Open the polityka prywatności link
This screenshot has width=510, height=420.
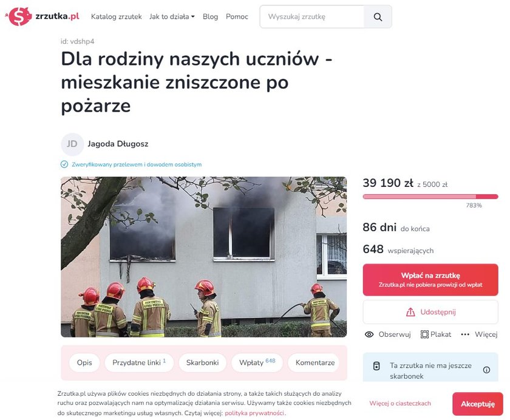[x=254, y=413]
